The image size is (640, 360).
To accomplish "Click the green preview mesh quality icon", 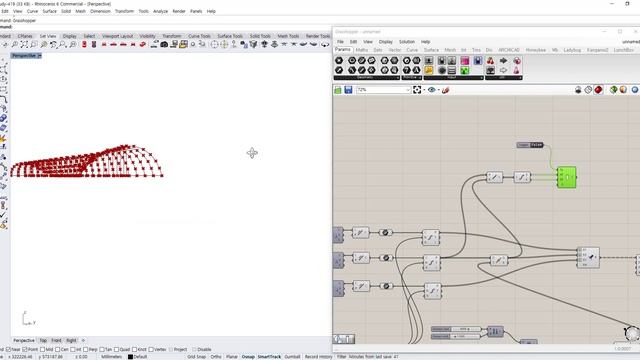I will pyautogui.click(x=613, y=90).
